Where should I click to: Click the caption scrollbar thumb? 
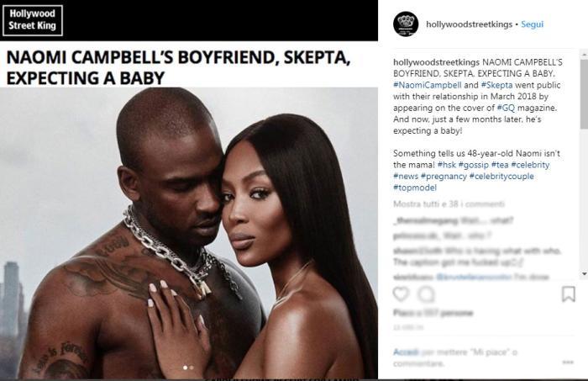click(x=585, y=94)
